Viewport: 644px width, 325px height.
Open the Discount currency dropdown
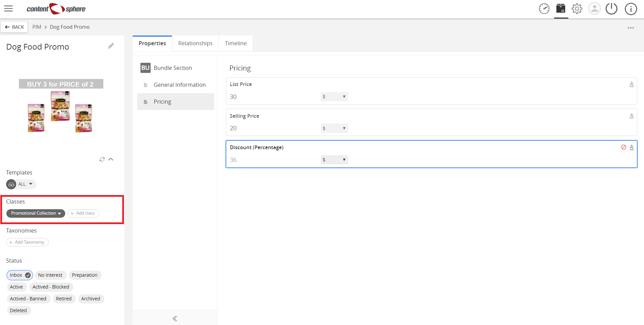(334, 160)
